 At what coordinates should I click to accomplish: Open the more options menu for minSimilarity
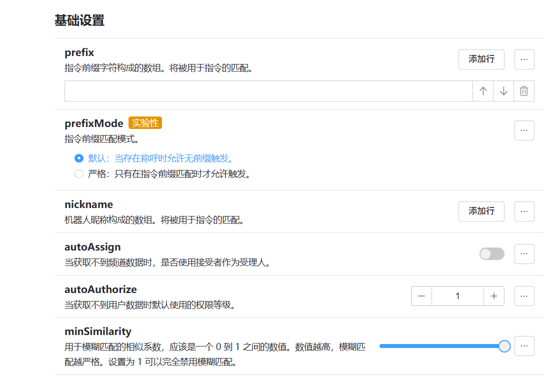524,346
